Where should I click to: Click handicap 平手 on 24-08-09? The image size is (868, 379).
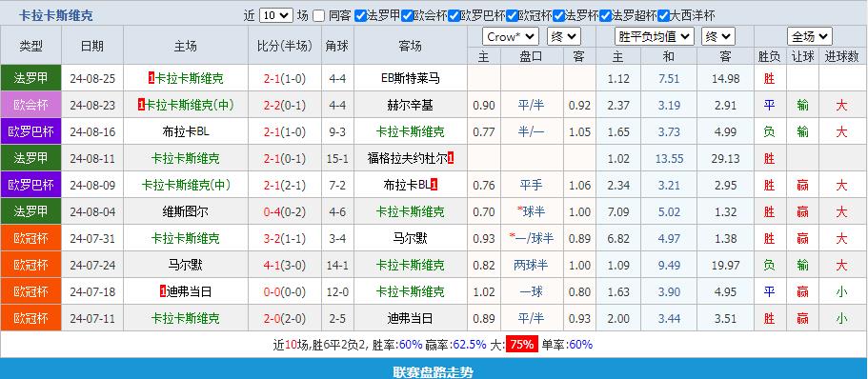click(532, 185)
